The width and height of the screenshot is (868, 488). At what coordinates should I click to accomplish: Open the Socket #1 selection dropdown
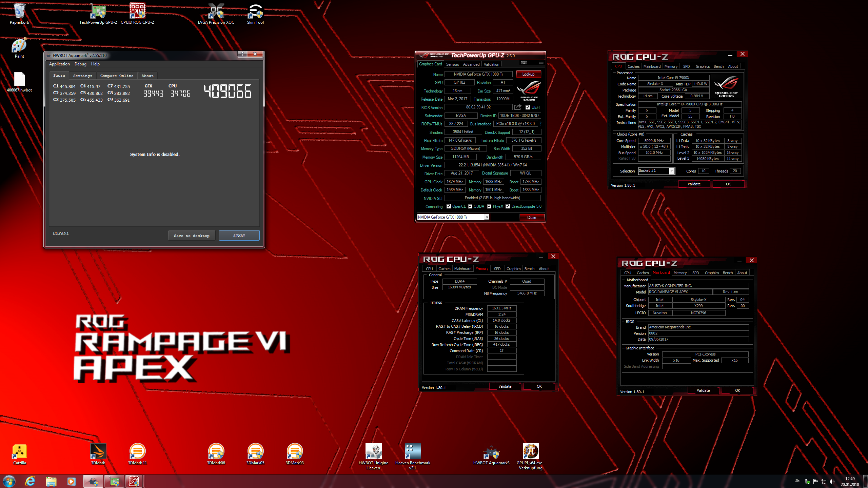click(x=656, y=171)
